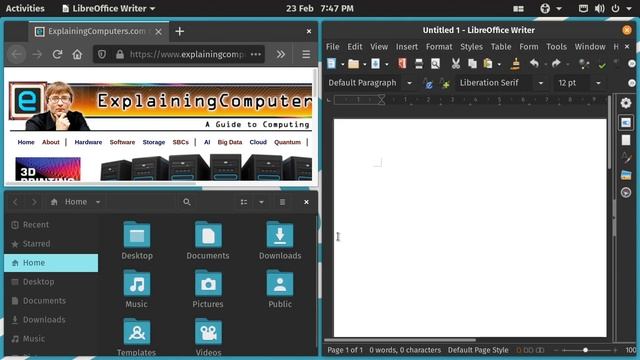Click the Undo arrow icon
The image size is (640, 360).
[534, 64]
